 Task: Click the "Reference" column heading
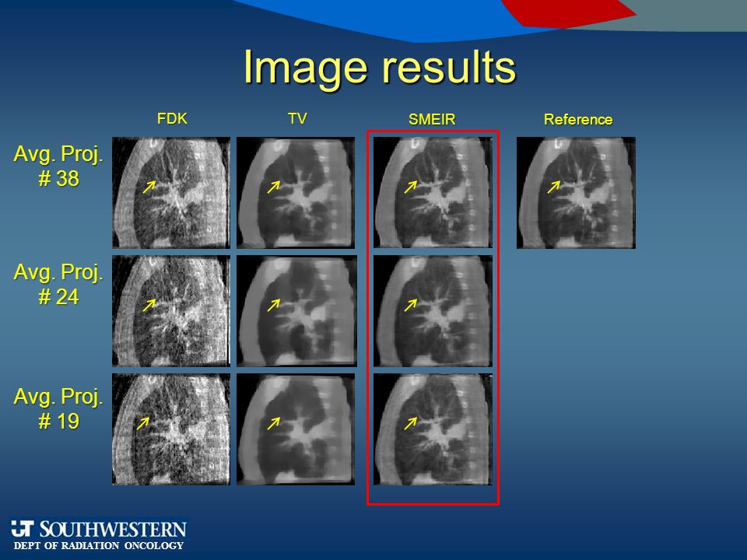(578, 119)
